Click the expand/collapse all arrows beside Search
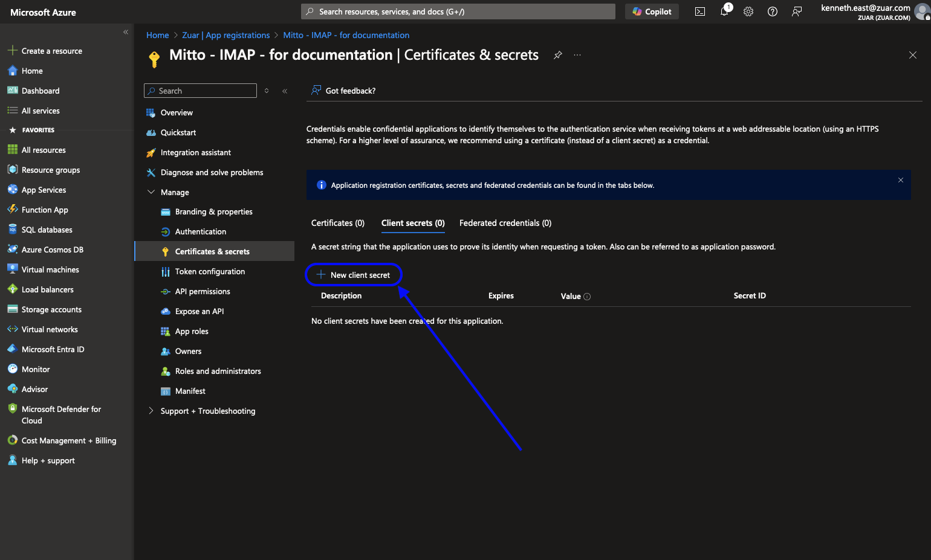931x560 pixels. pyautogui.click(x=267, y=91)
